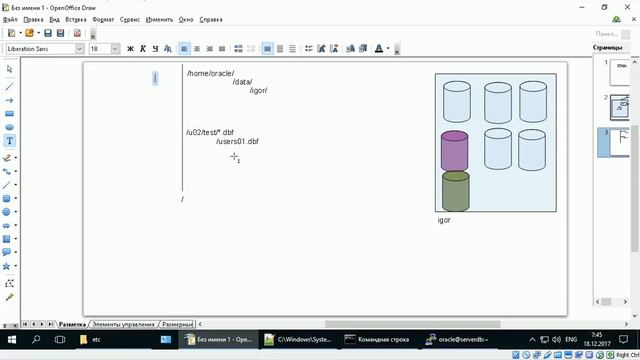Align text right

point(209,49)
